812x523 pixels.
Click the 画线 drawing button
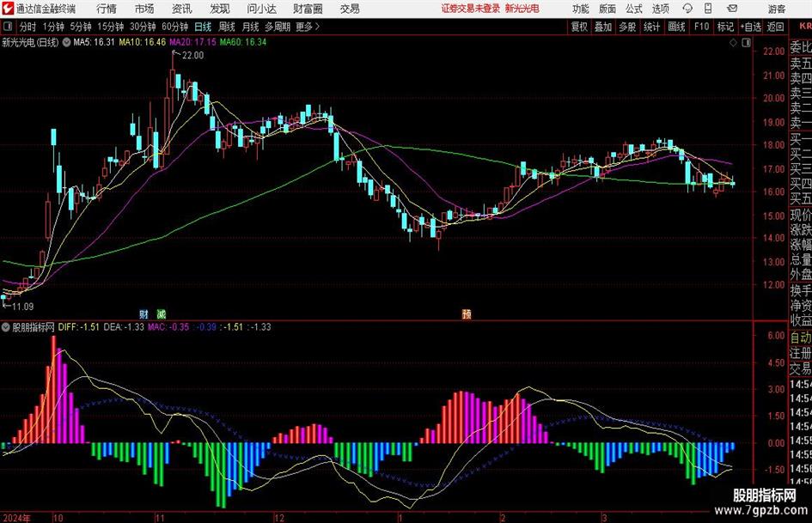[x=677, y=27]
